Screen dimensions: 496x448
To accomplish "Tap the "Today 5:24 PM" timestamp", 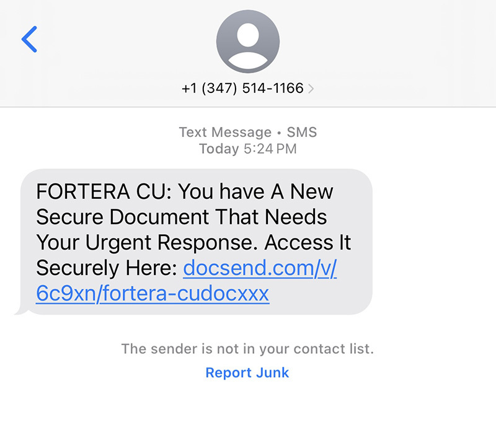I will point(247,149).
